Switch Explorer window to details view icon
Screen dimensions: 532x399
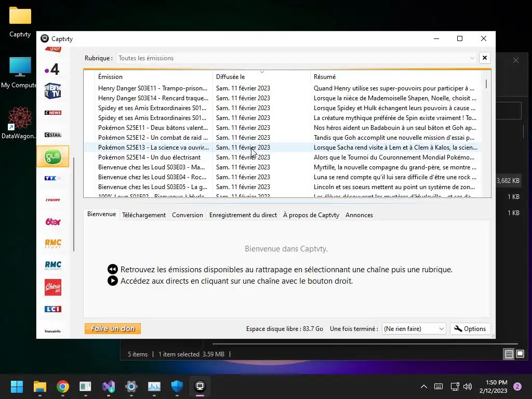click(509, 354)
